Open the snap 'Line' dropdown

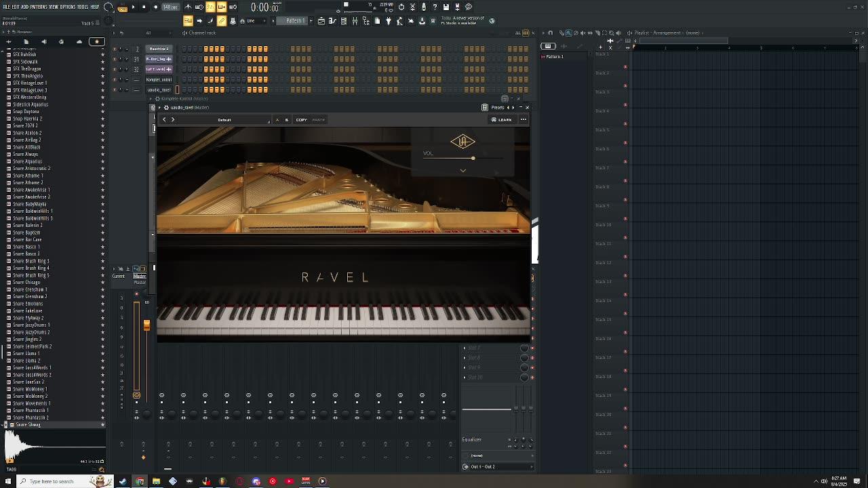tap(256, 21)
